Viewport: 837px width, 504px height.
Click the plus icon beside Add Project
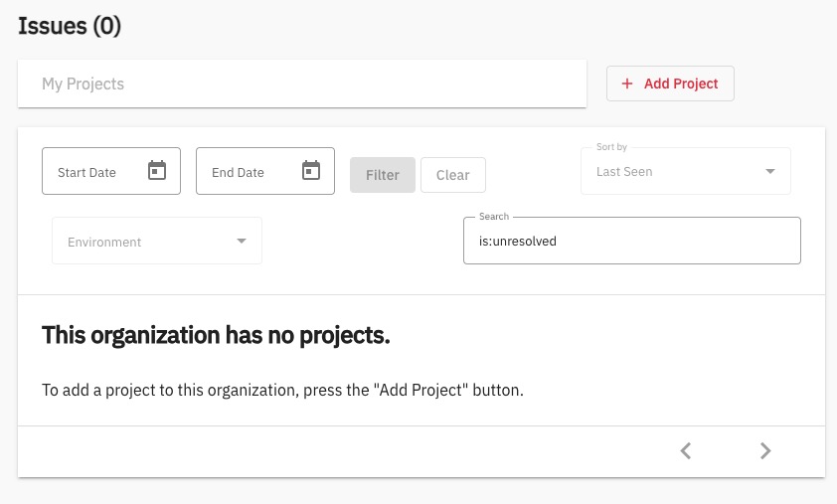pyautogui.click(x=627, y=84)
